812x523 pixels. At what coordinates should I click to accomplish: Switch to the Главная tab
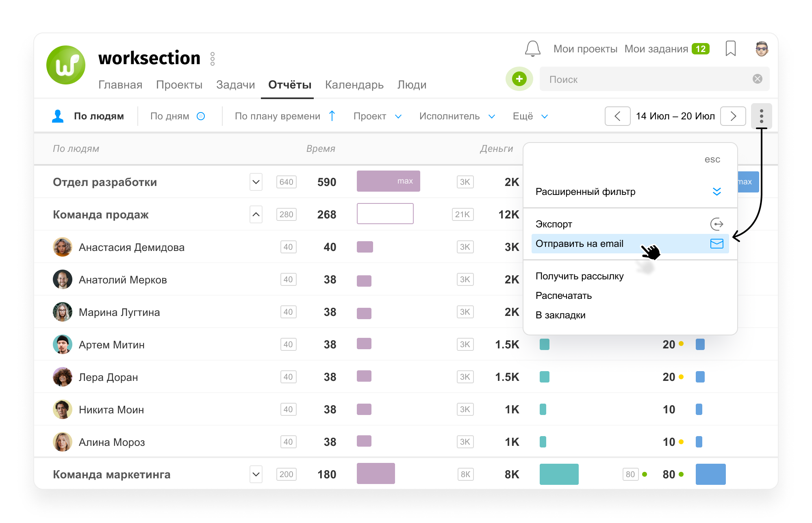pos(120,84)
